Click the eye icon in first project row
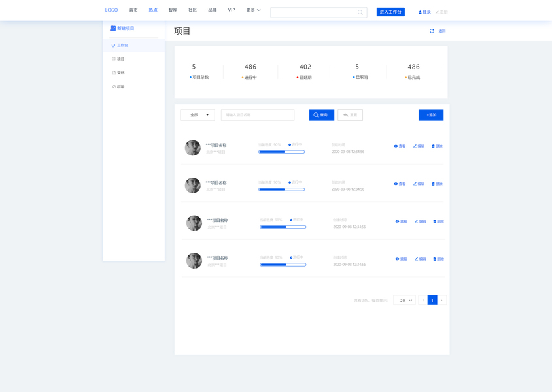This screenshot has width=552, height=392. point(396,146)
